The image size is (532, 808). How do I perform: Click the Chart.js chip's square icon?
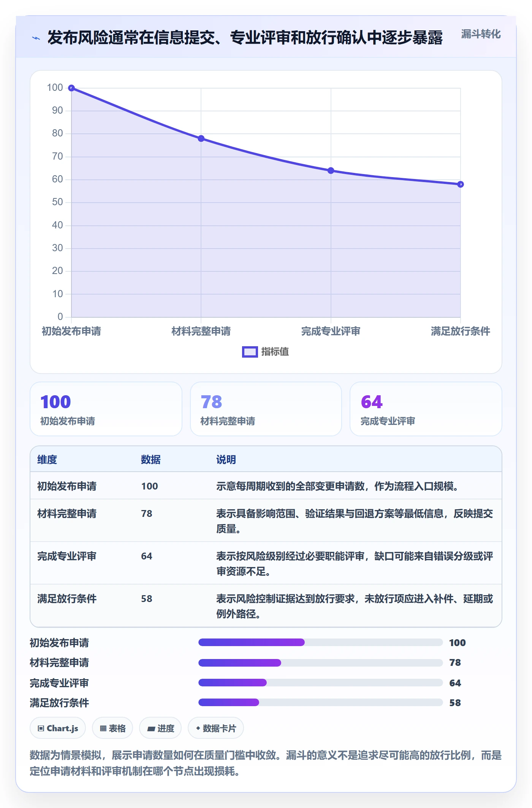[x=41, y=729]
